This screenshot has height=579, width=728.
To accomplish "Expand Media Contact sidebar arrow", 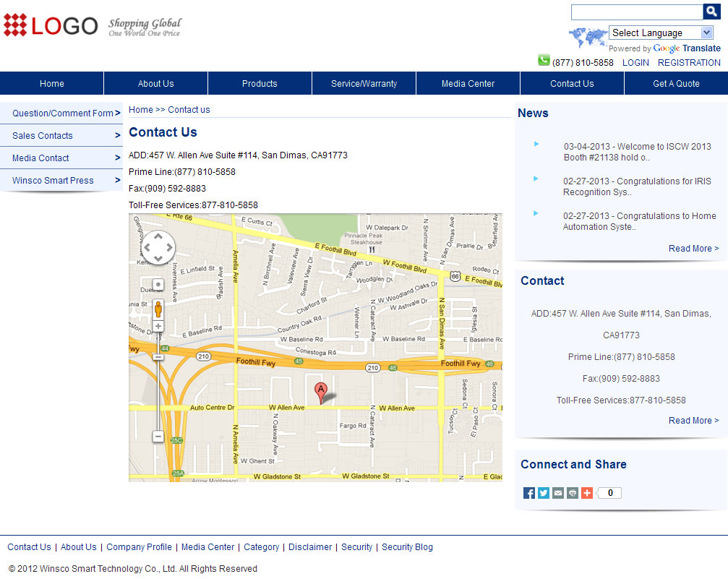I will tap(117, 158).
